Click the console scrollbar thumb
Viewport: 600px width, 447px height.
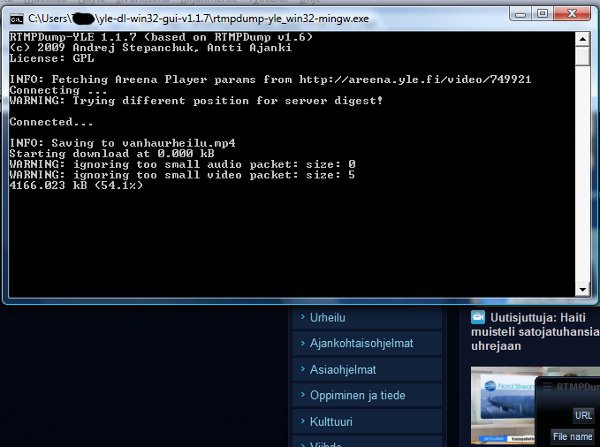pos(582,56)
